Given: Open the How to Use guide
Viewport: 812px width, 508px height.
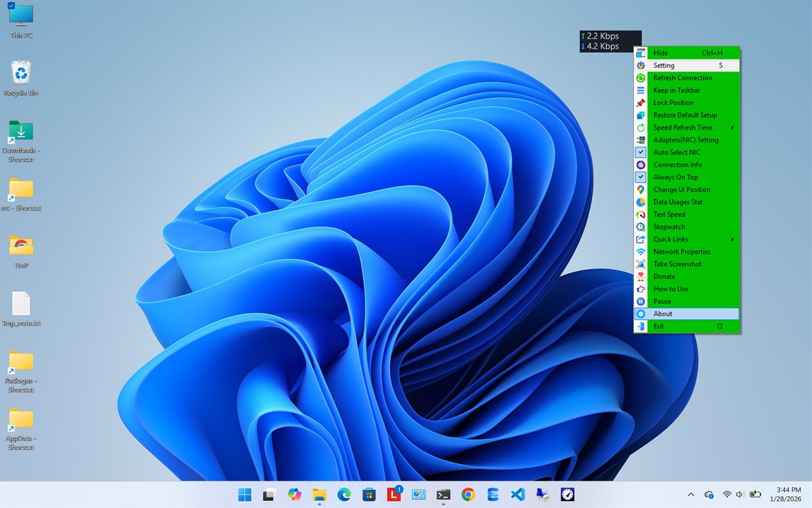Looking at the screenshot, I should (671, 289).
